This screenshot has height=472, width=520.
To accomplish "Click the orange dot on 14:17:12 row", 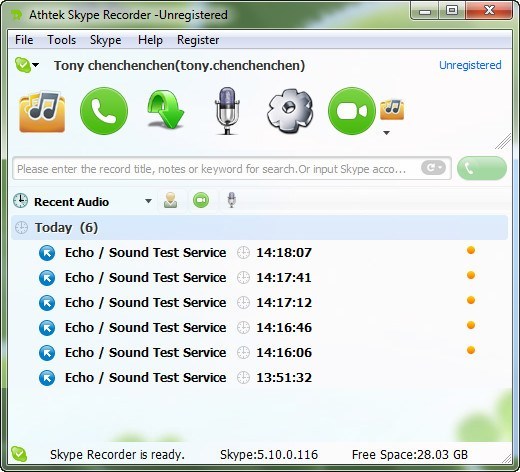I will [471, 300].
